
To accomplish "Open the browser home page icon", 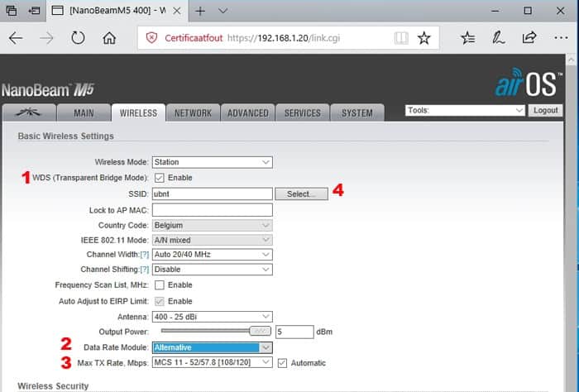I will 109,38.
